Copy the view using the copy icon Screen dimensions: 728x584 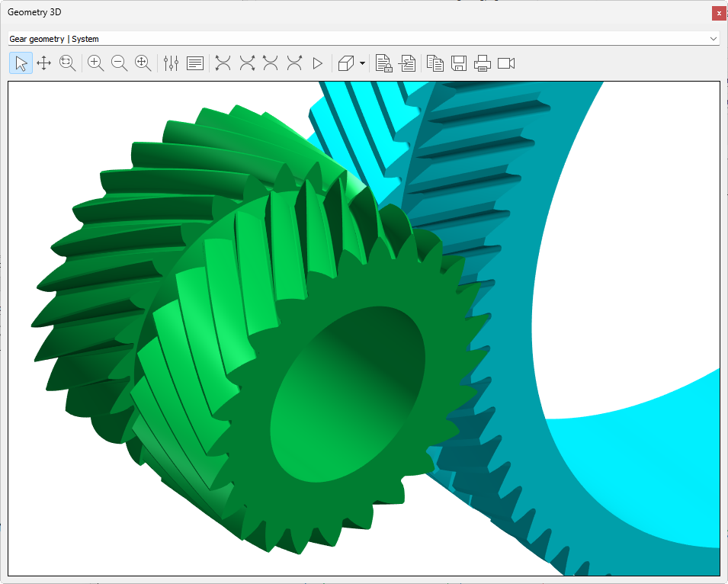tap(435, 63)
